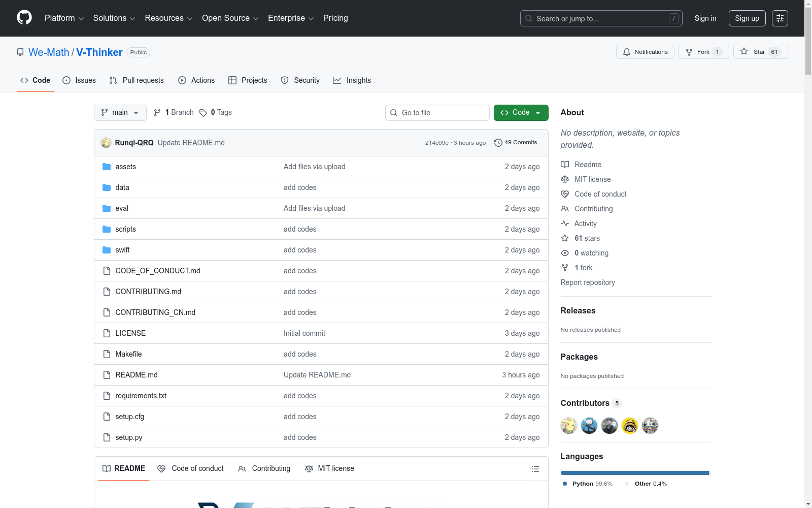Screen dimensions: 812x508
Task: Open the eval folder
Action: click(x=122, y=208)
